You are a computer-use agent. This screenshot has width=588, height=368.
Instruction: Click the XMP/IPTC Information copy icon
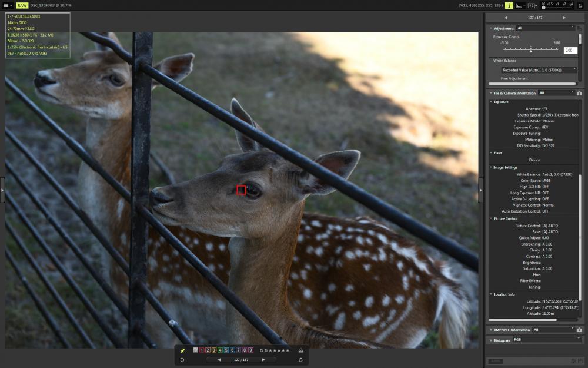coord(579,330)
